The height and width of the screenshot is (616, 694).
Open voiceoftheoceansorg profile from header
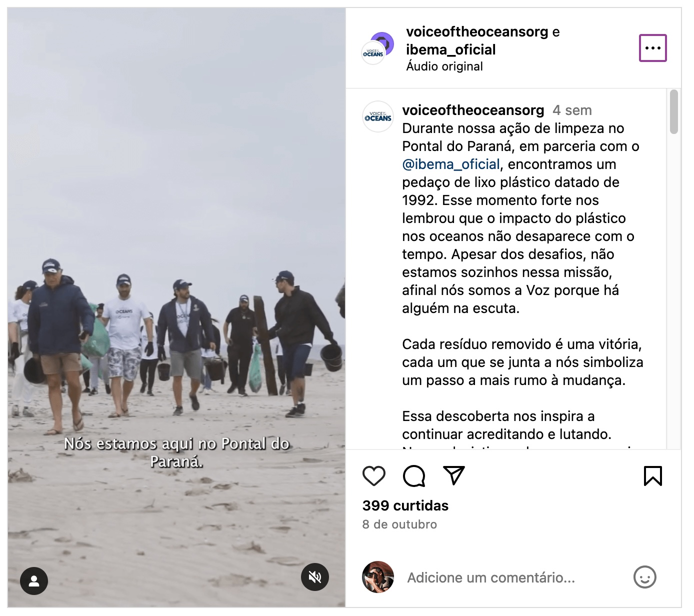pyautogui.click(x=477, y=32)
